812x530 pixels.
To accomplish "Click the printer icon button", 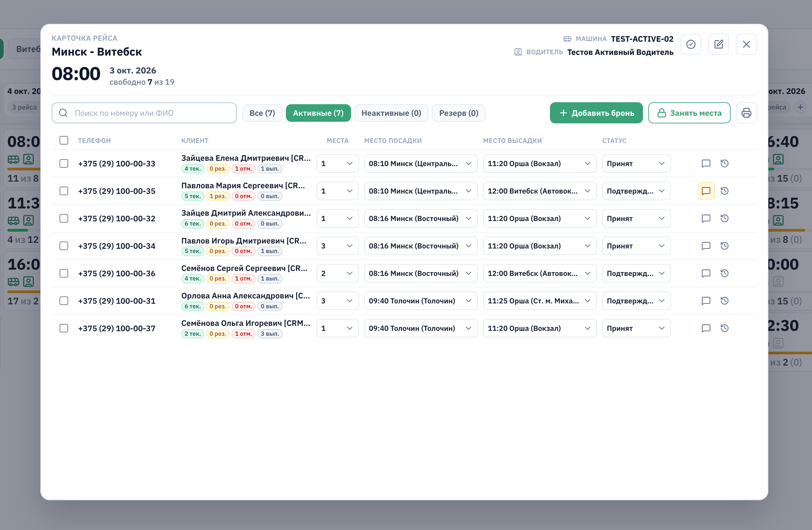I will 746,113.
